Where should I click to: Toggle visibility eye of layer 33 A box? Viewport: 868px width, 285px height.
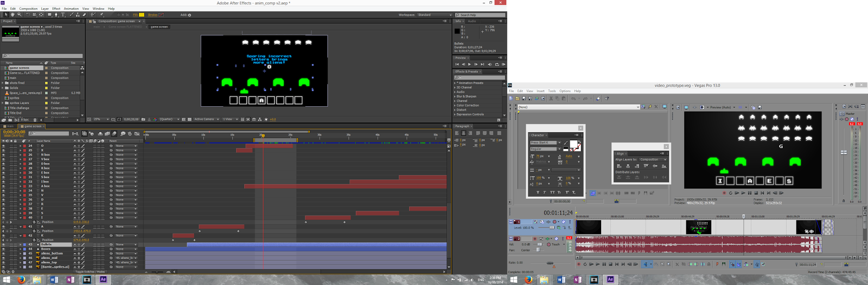coord(3,186)
